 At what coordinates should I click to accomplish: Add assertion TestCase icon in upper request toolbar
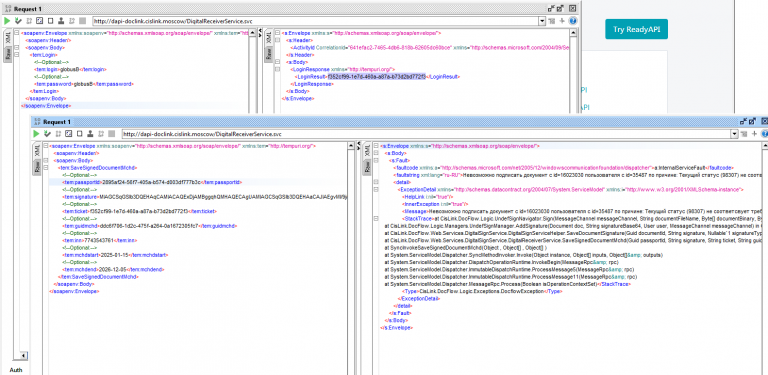point(18,21)
